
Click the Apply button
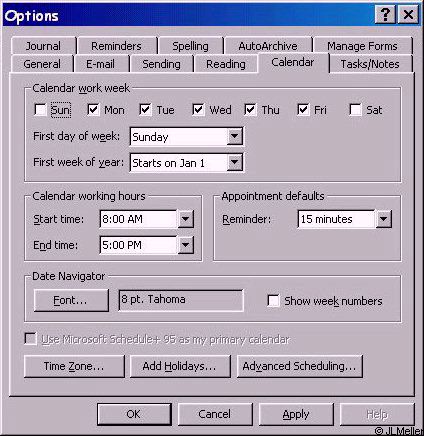(x=296, y=414)
